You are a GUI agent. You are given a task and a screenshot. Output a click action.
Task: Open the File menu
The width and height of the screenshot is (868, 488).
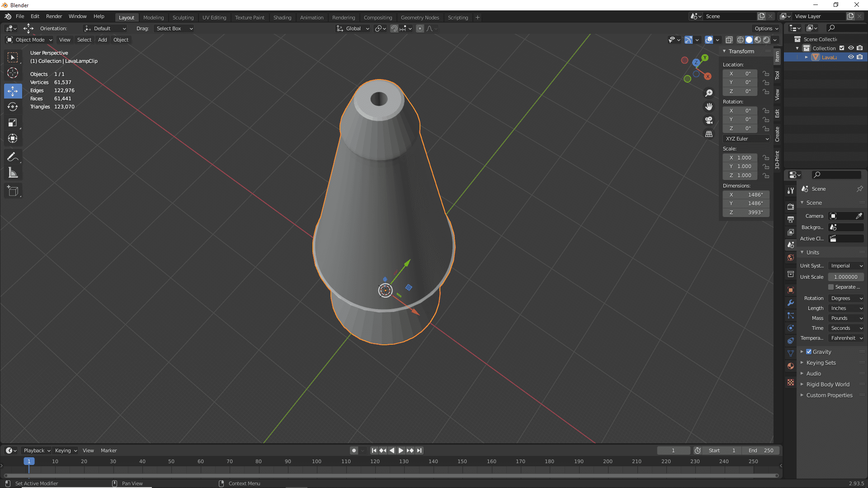(x=20, y=16)
